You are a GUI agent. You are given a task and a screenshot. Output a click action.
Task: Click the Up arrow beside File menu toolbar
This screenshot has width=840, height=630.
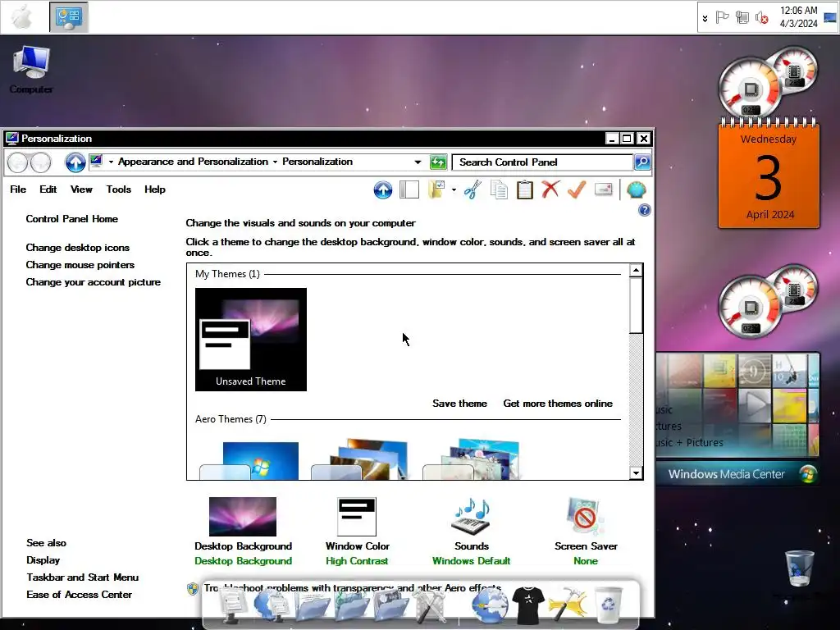click(383, 189)
